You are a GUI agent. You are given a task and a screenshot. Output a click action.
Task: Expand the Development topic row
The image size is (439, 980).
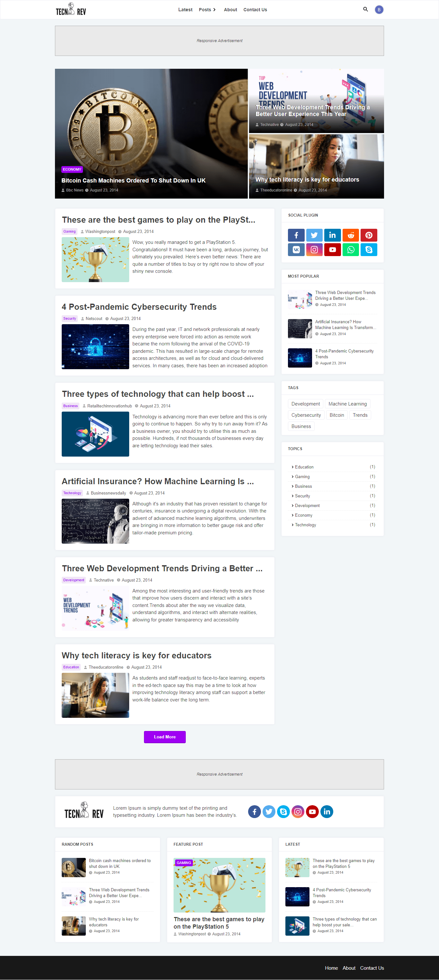pos(333,505)
